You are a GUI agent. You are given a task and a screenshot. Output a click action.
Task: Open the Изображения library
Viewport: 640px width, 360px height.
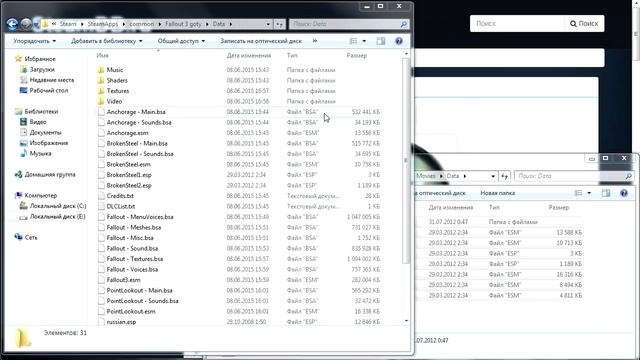point(49,143)
